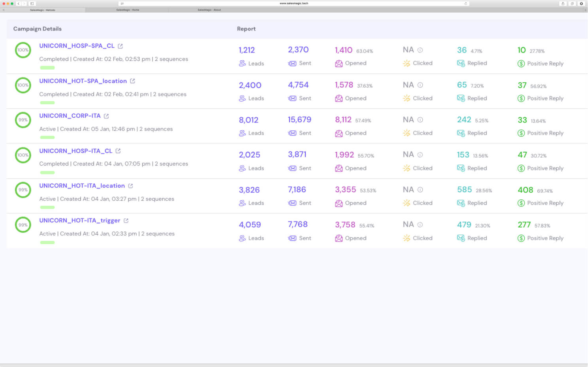The height and width of the screenshot is (367, 588).
Task: Click the 100% progress ring for UNICORN_HOSP-SPA_CL
Action: [23, 50]
